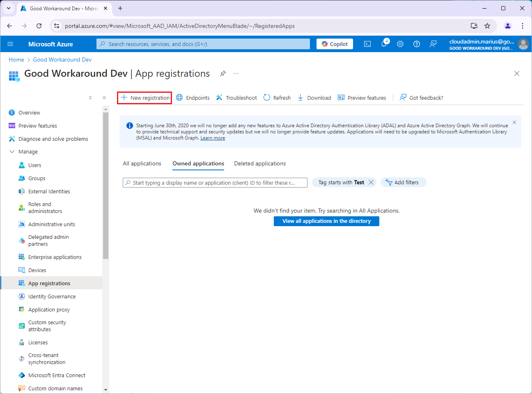Image resolution: width=532 pixels, height=394 pixels.
Task: Open the portal settings gear
Action: tap(400, 44)
